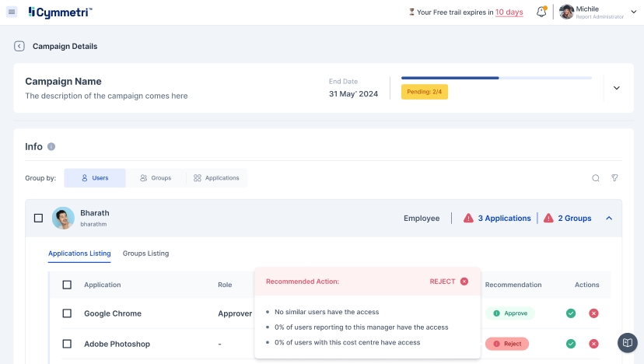Group by Applications
The height and width of the screenshot is (364, 644).
(x=216, y=178)
